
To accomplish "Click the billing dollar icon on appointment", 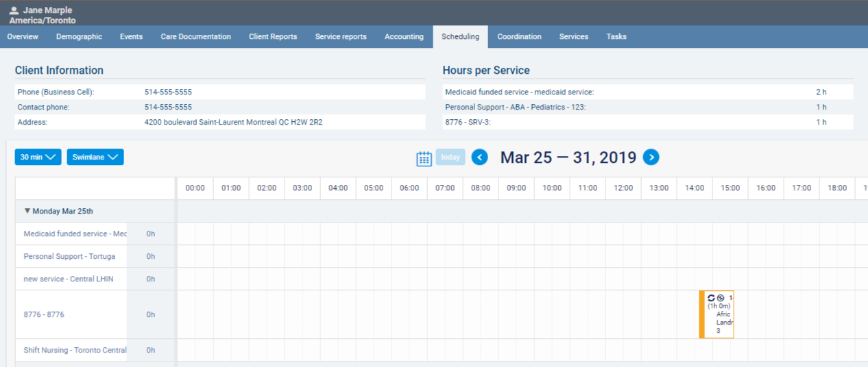I will click(721, 298).
